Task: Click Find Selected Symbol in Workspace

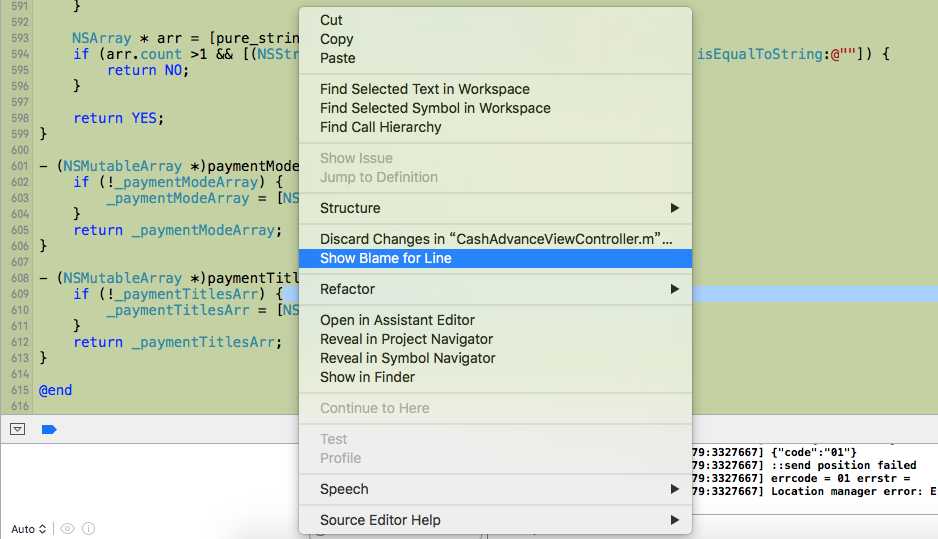Action: [x=435, y=108]
